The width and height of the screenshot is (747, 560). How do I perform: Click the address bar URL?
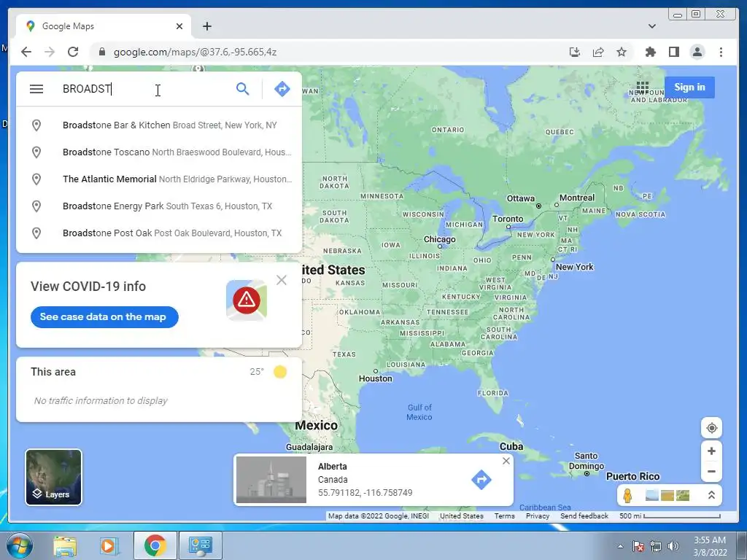pos(195,52)
